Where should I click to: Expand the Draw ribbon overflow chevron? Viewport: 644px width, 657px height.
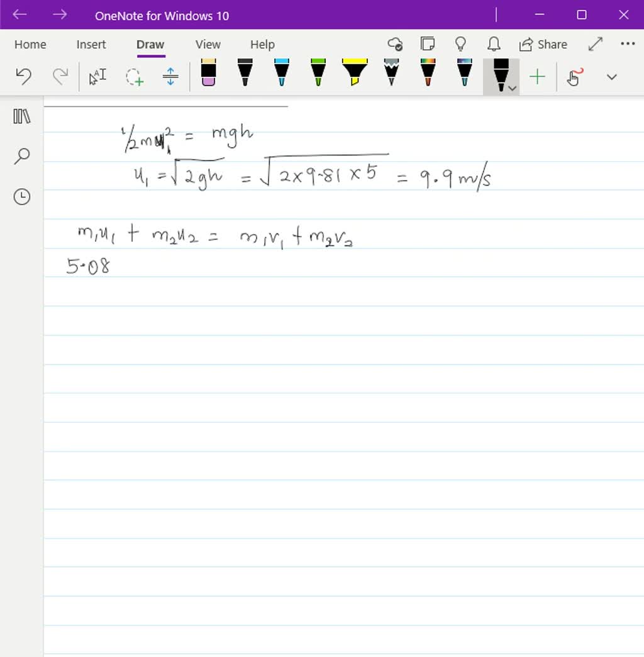coord(611,77)
